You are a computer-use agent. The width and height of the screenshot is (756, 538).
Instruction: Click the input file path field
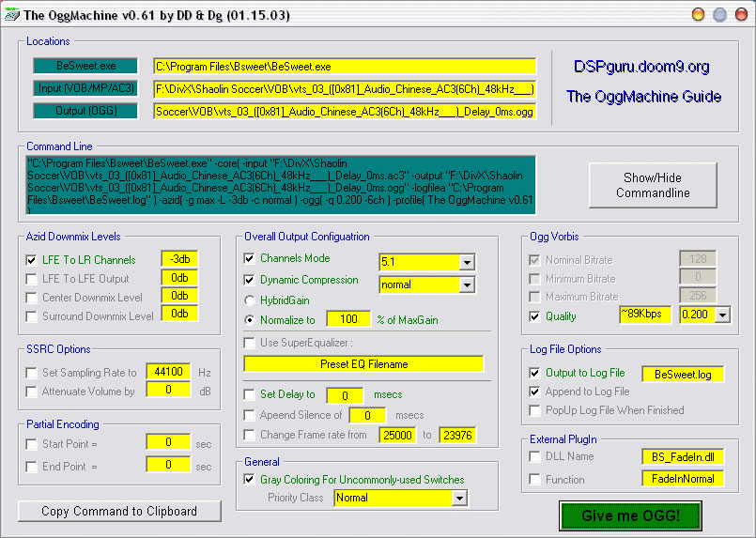(x=345, y=89)
